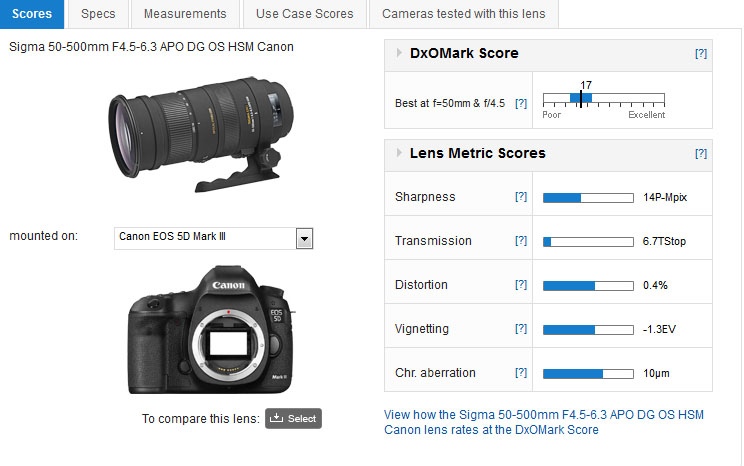
Task: Click the Sigma 50-500mm lens image
Action: coord(201,134)
